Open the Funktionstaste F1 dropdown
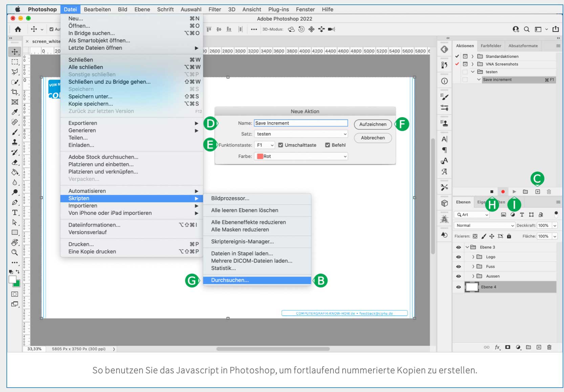The image size is (564, 392). pos(264,145)
